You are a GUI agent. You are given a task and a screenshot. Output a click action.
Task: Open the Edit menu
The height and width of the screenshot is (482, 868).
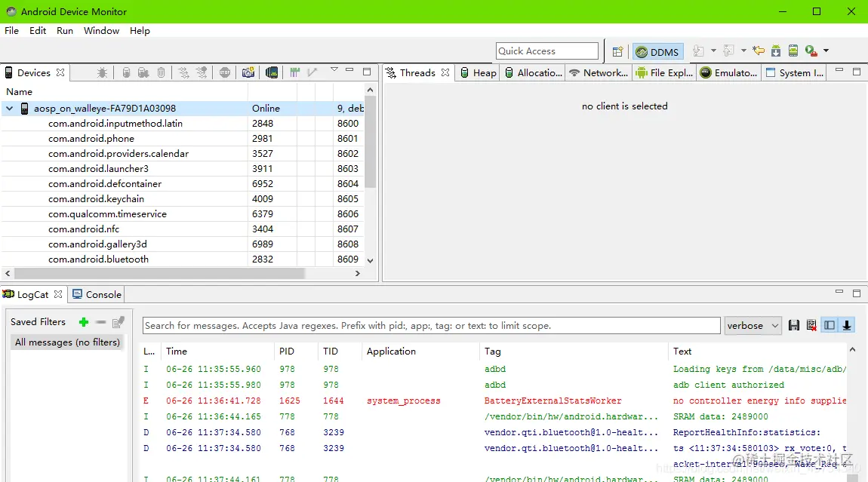point(38,30)
